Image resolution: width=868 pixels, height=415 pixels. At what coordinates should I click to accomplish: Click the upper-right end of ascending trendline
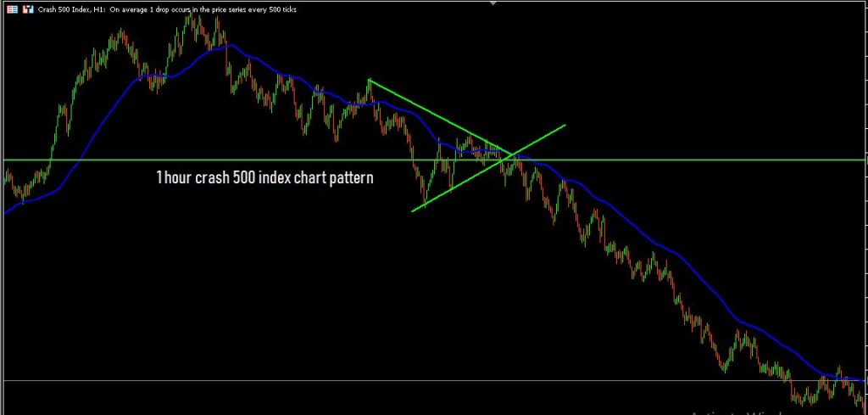565,125
